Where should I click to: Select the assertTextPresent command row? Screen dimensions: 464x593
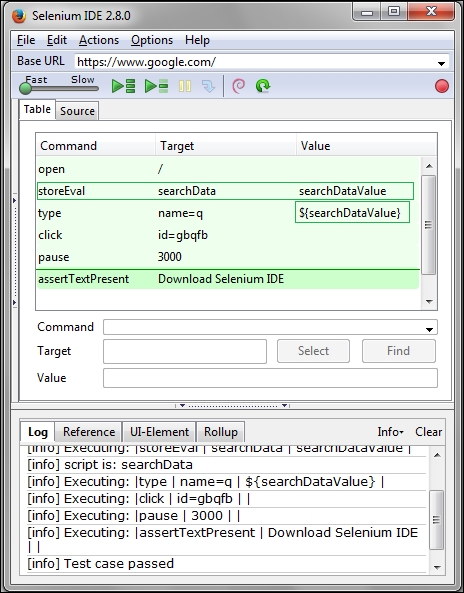click(228, 279)
